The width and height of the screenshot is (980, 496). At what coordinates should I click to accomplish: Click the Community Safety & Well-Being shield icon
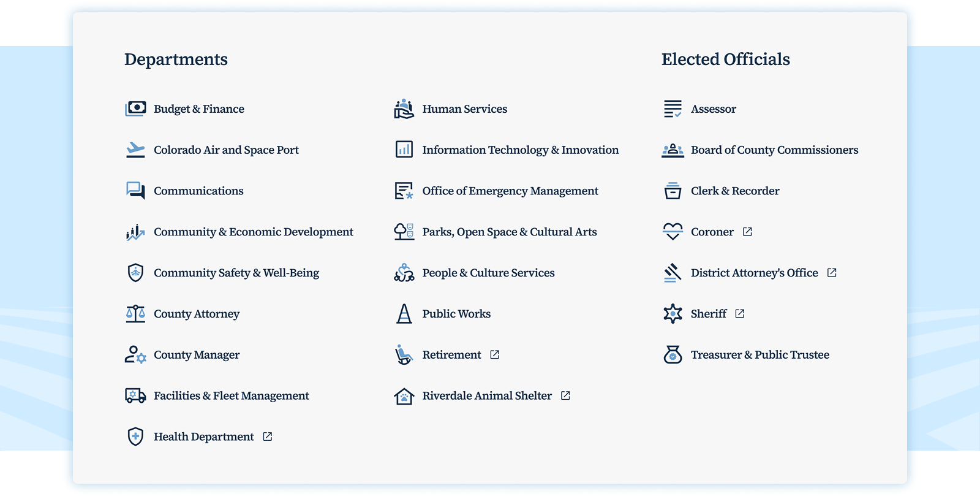(135, 273)
